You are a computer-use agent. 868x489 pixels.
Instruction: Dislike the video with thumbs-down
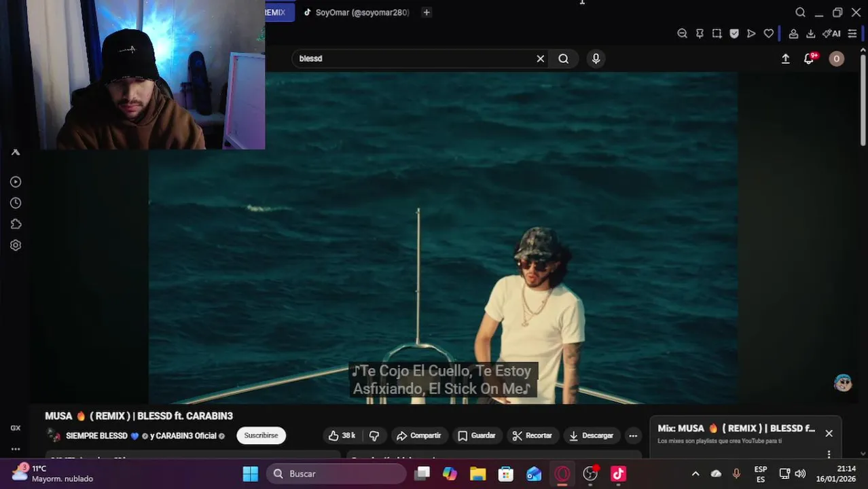(374, 435)
